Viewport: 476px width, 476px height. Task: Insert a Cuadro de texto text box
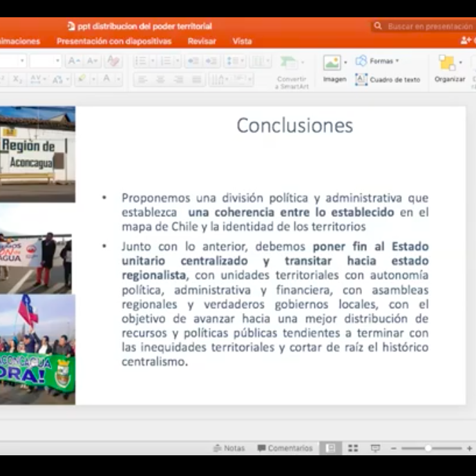388,79
